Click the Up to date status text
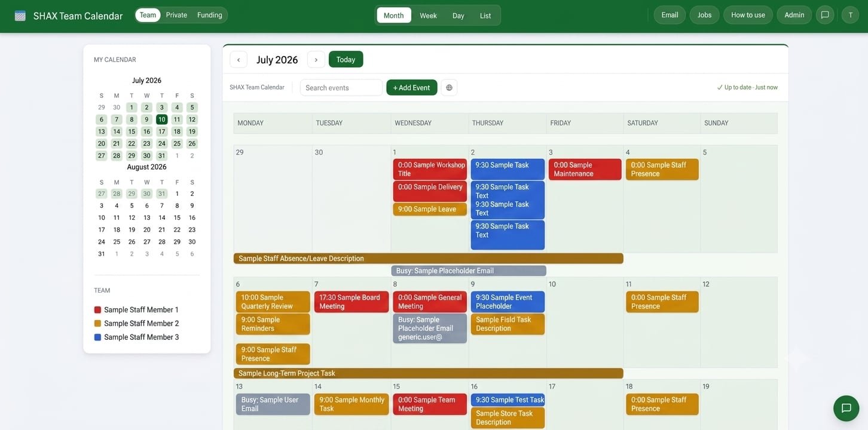The image size is (868, 430). [x=747, y=88]
